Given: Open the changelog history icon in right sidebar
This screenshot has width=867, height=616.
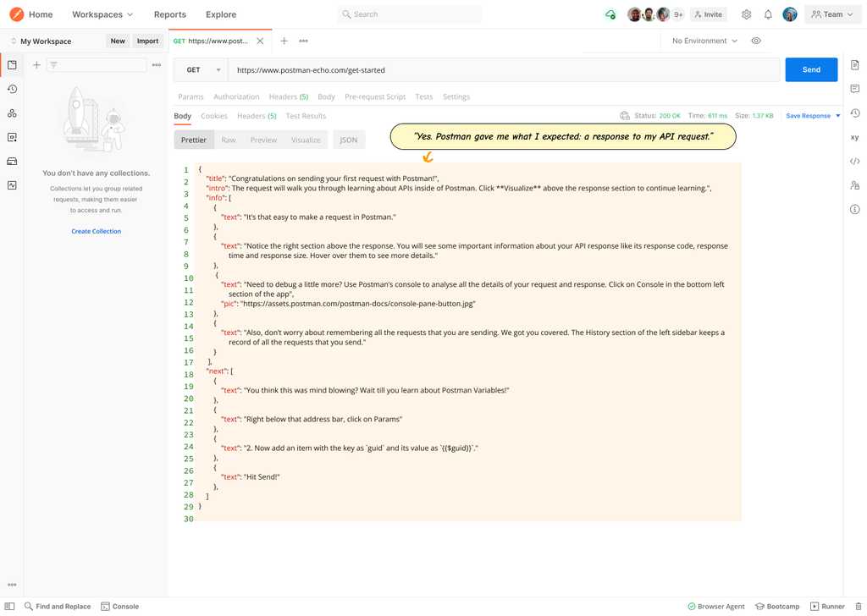Looking at the screenshot, I should click(855, 113).
